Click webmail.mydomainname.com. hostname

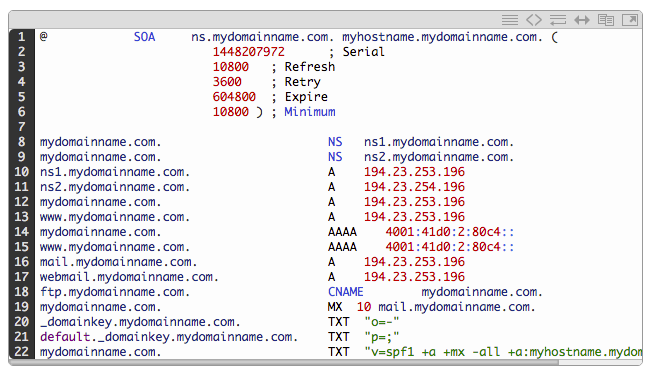point(129,277)
